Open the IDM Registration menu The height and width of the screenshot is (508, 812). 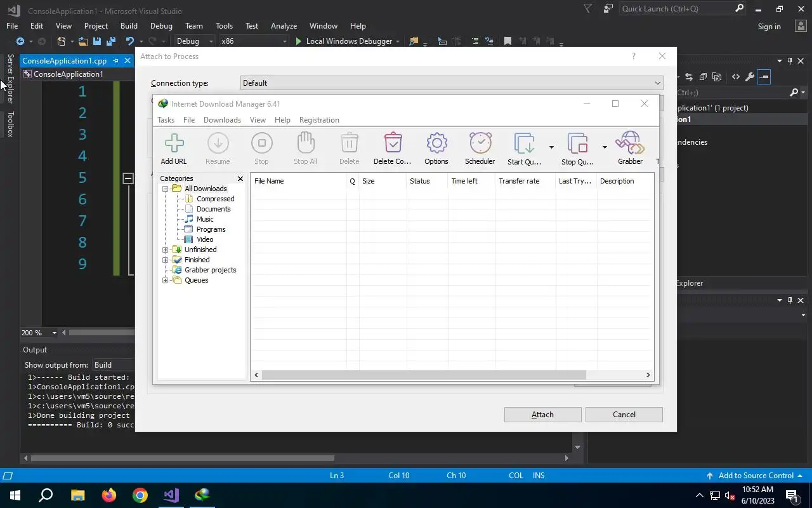(x=319, y=120)
